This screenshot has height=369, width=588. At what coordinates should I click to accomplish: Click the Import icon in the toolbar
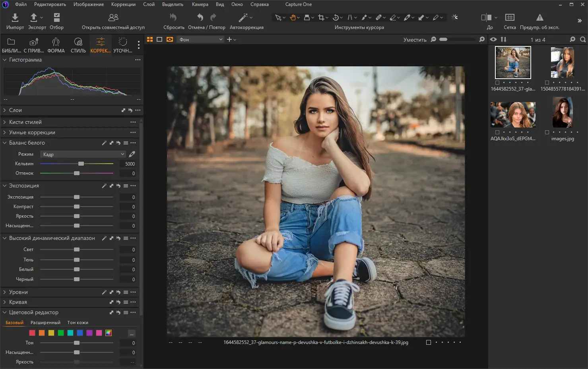(x=15, y=17)
